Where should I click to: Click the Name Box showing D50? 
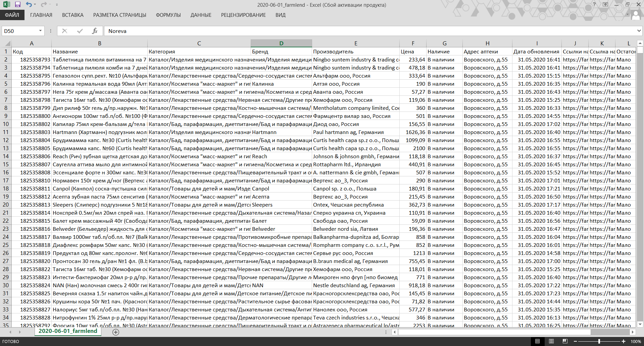point(20,31)
